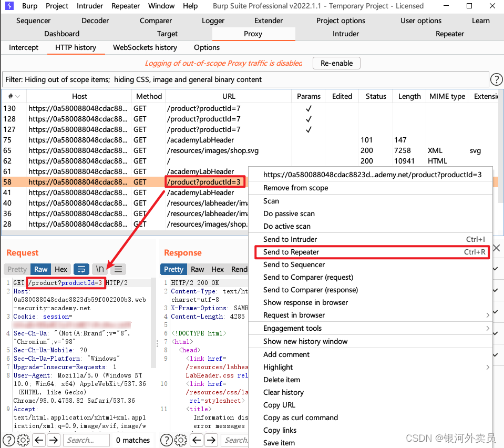This screenshot has height=448, width=504.
Task: Choose Copy as curl command
Action: point(371,418)
